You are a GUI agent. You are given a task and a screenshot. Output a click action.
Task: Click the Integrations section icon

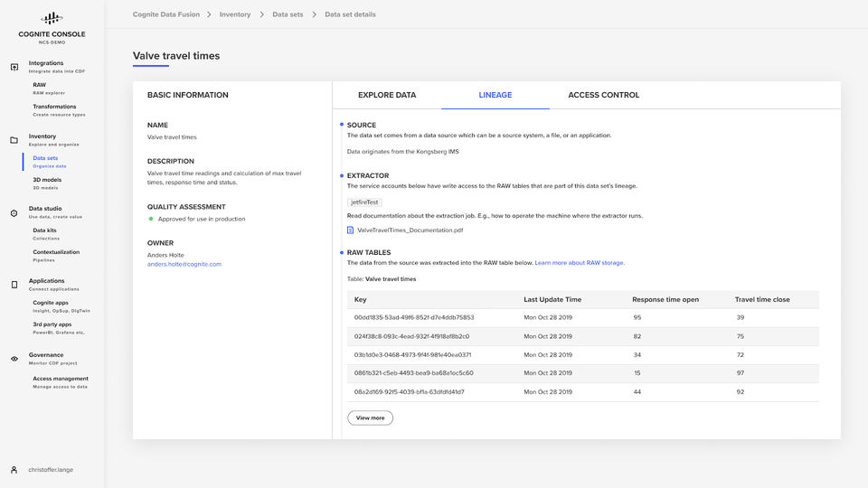click(14, 67)
